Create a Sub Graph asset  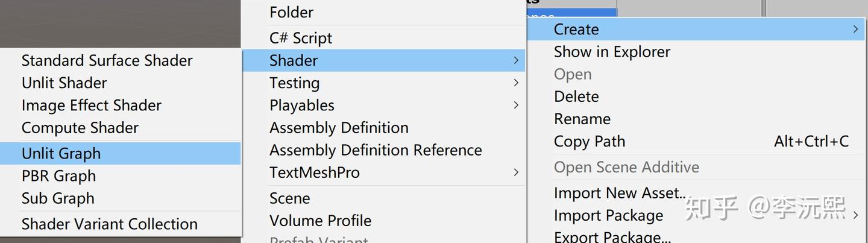(x=58, y=198)
